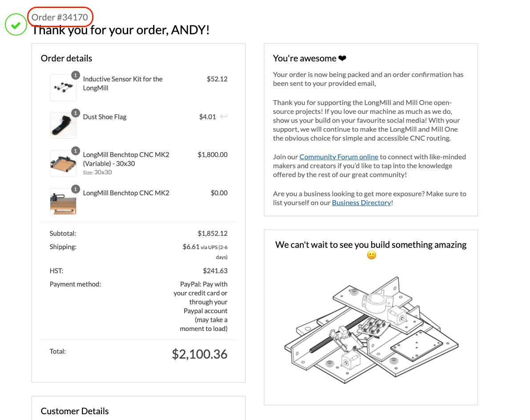Viewport: 530px width, 420px height.
Task: Click the quantity badge on Dust Shoe Flag
Action: (75, 113)
